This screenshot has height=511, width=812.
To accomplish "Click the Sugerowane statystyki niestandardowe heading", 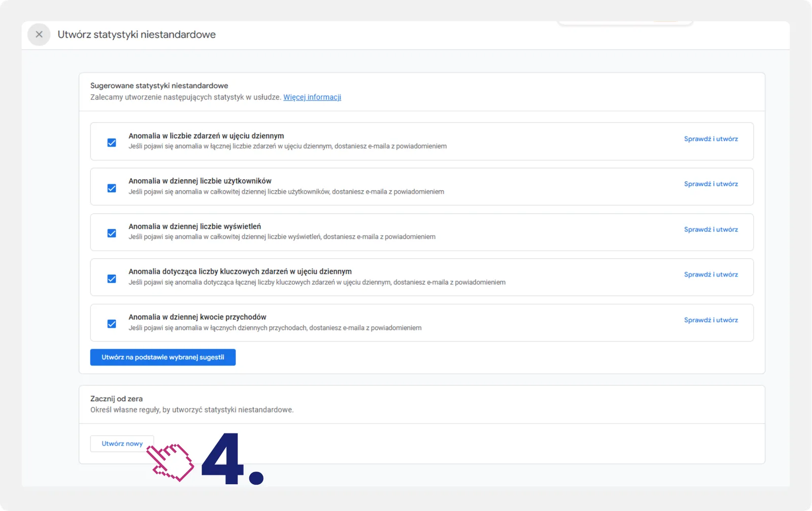I will (159, 86).
